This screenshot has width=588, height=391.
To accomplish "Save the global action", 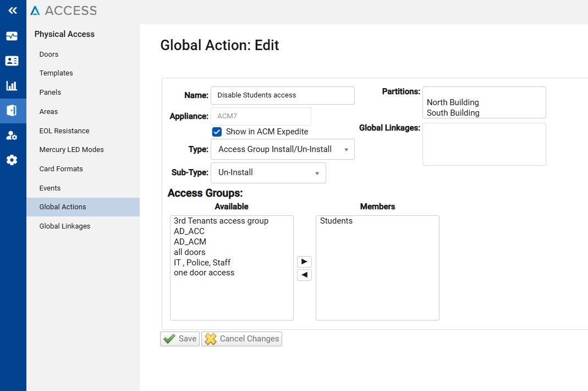I will [180, 339].
